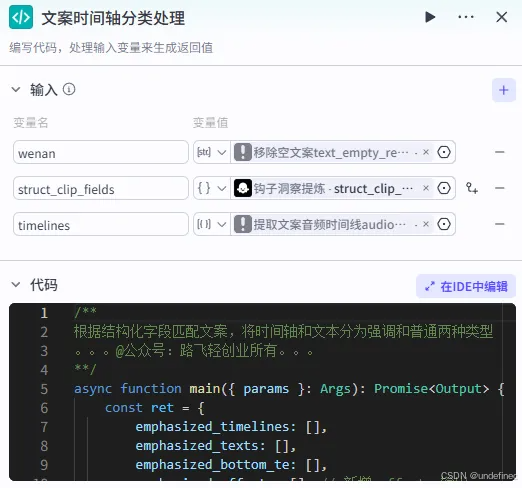This screenshot has height=488, width=522.
Task: Edit the timelines variable name field
Action: coord(101,224)
